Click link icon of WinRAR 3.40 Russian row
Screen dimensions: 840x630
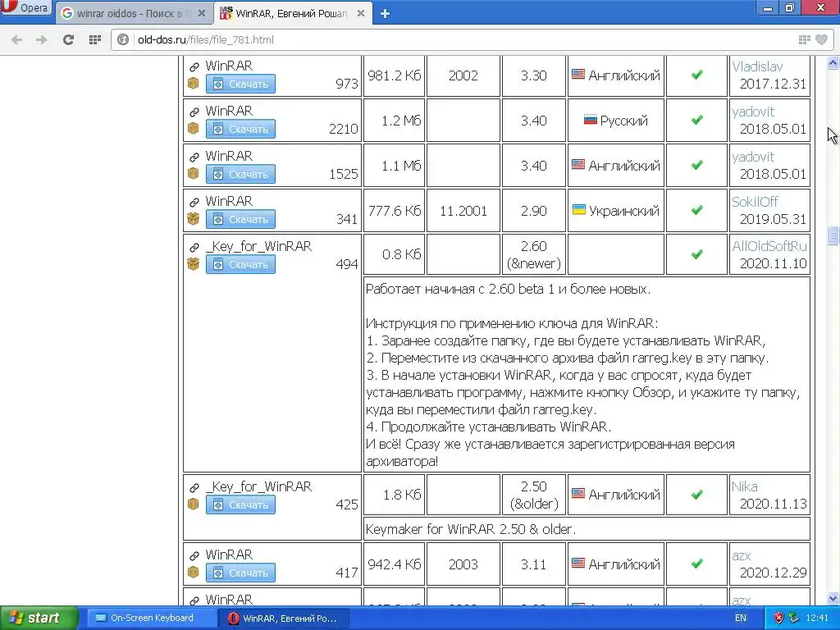(194, 112)
